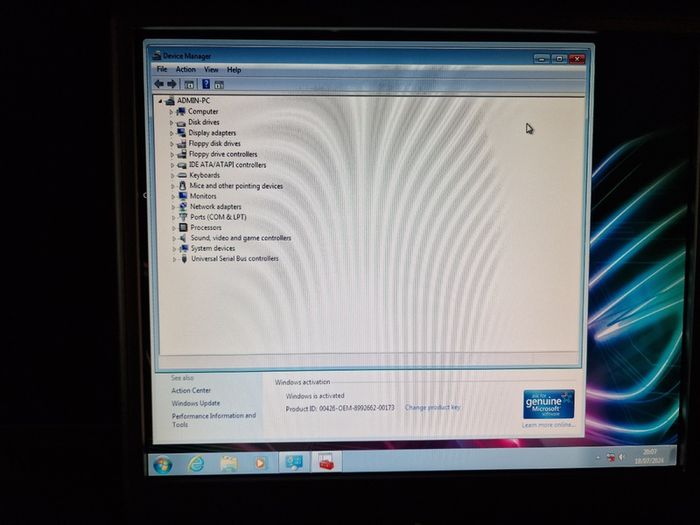Click the rightmost toolbar icon next to Help
This screenshot has height=525, width=700.
point(219,84)
